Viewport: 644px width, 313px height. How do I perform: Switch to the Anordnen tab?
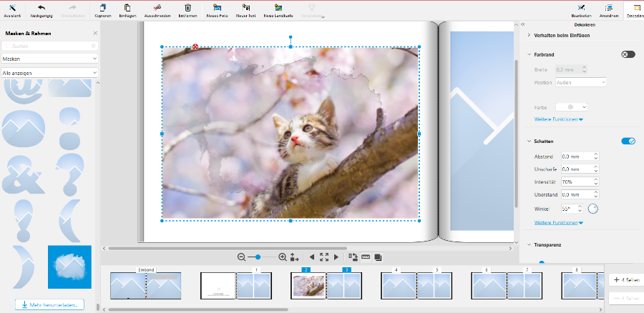tap(608, 10)
